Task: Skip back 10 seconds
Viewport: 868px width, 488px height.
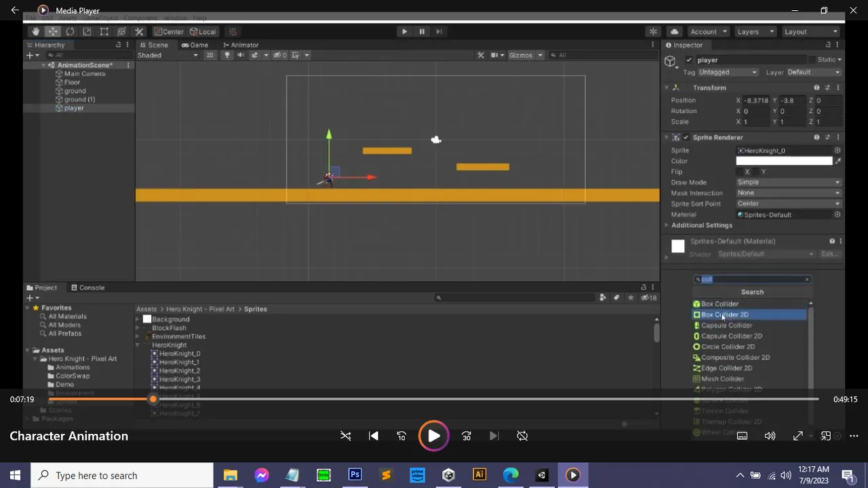Action: [401, 436]
